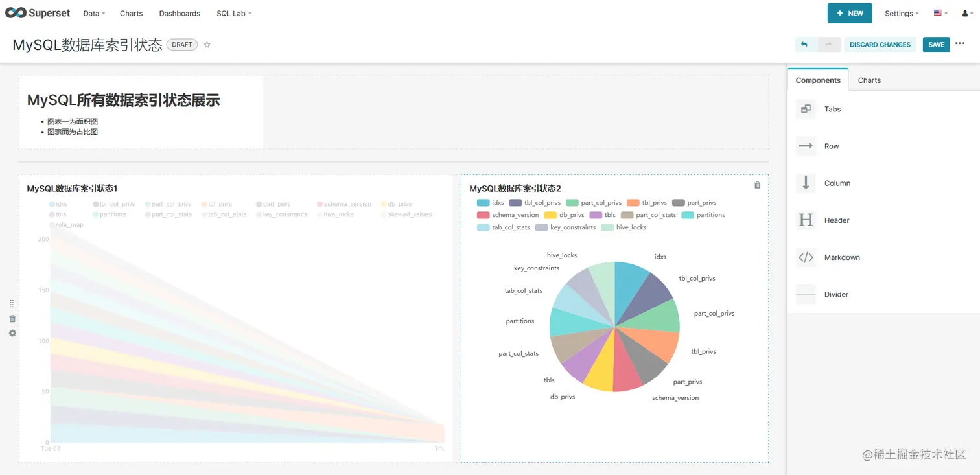Toggle key_constraints legend in pie chart
Screen dimensions: 980x475
point(565,227)
